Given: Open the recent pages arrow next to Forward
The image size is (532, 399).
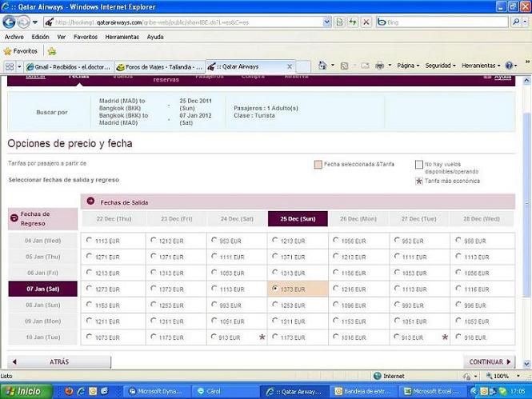Looking at the screenshot, I should tap(35, 22).
